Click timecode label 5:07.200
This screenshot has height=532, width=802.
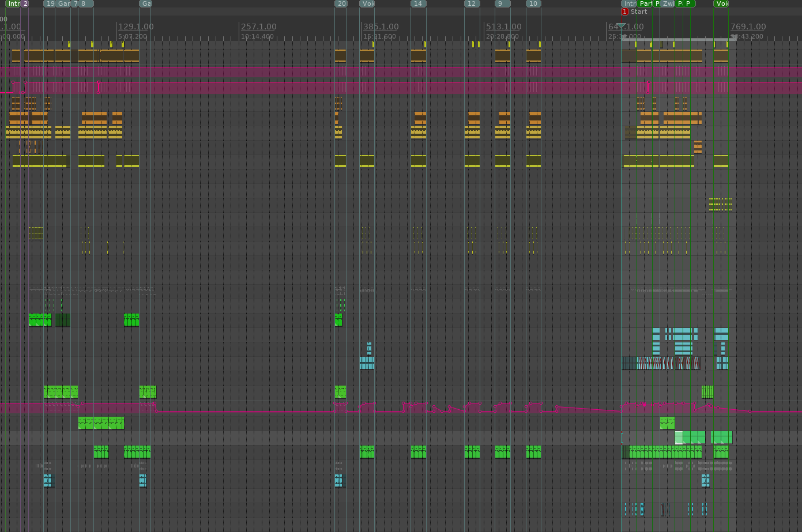133,36
